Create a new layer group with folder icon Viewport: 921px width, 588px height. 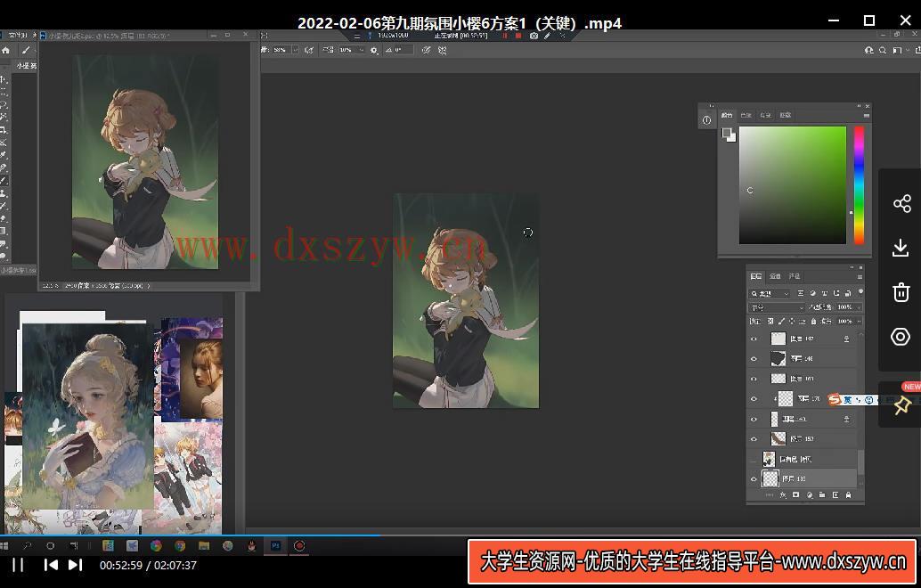point(822,495)
